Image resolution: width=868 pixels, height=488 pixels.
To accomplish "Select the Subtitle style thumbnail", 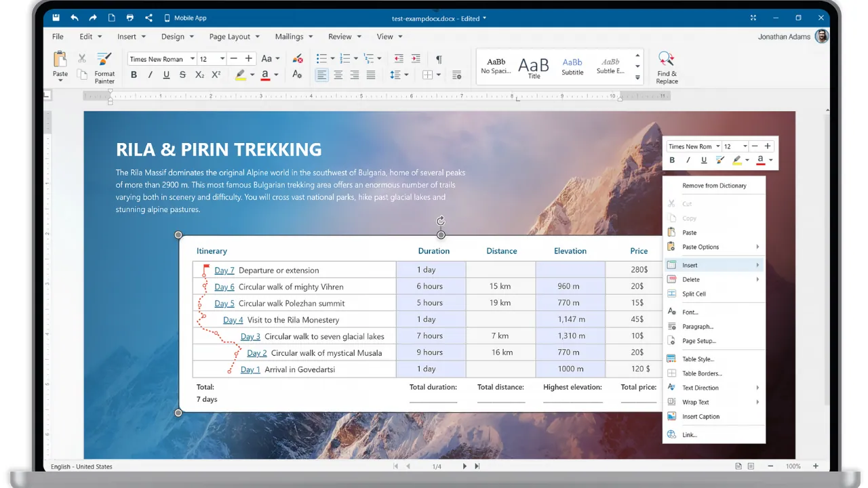I will tap(572, 66).
